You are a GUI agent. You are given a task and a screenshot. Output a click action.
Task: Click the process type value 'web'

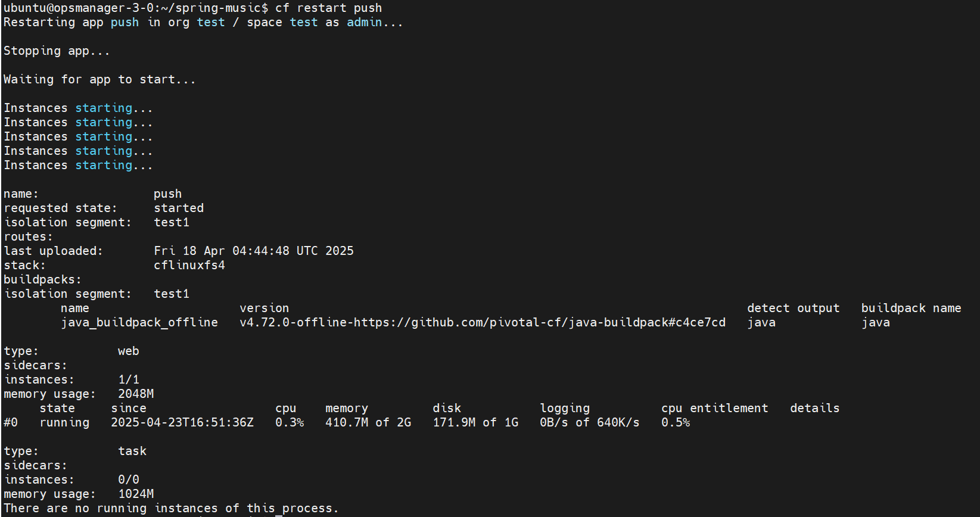click(x=129, y=351)
